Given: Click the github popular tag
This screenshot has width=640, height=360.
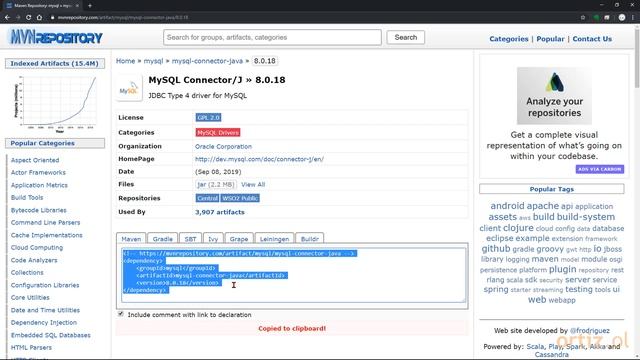Looking at the screenshot, I should click(x=496, y=249).
